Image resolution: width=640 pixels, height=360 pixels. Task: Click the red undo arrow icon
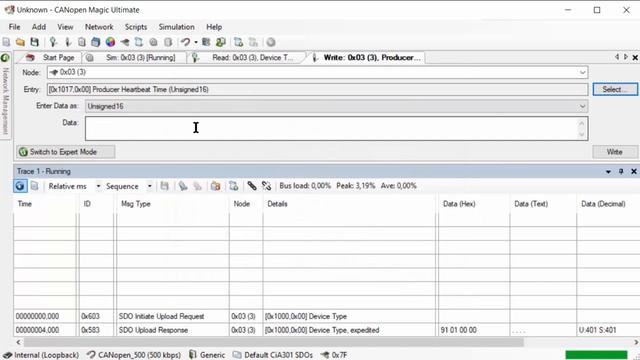(186, 42)
